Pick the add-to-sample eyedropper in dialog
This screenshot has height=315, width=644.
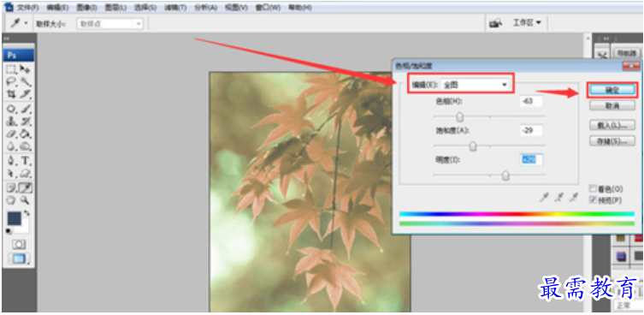point(559,198)
